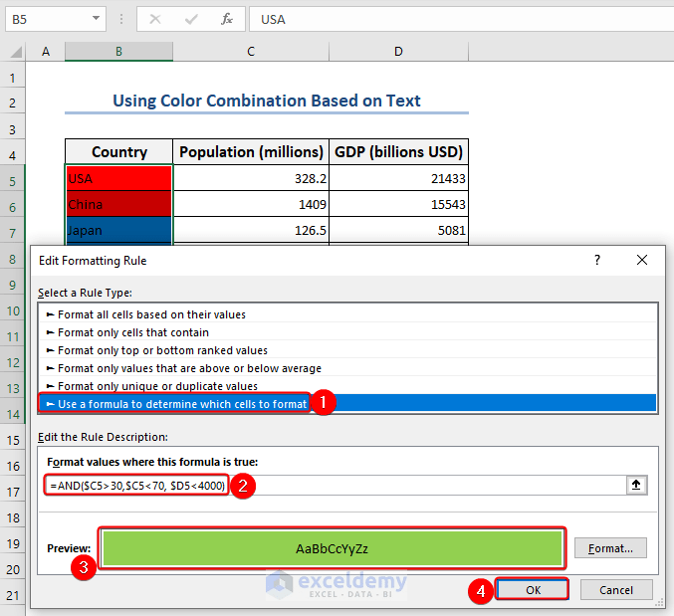Click the cell with value 328.2
674x616 pixels.
click(x=251, y=178)
